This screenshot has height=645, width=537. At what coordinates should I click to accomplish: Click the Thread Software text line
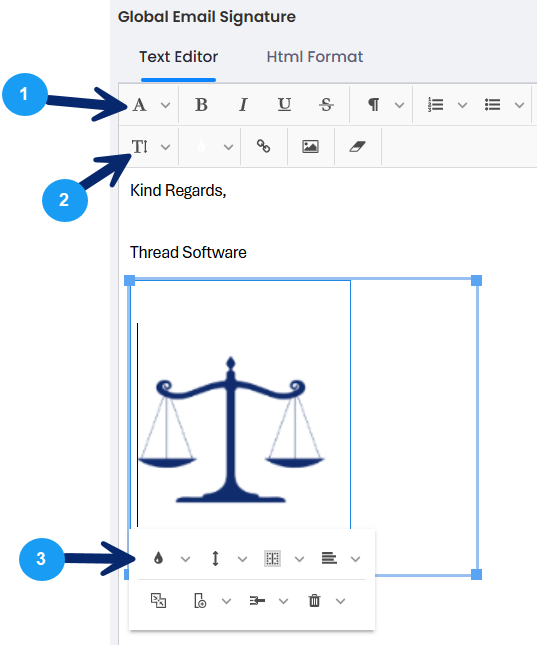(188, 252)
